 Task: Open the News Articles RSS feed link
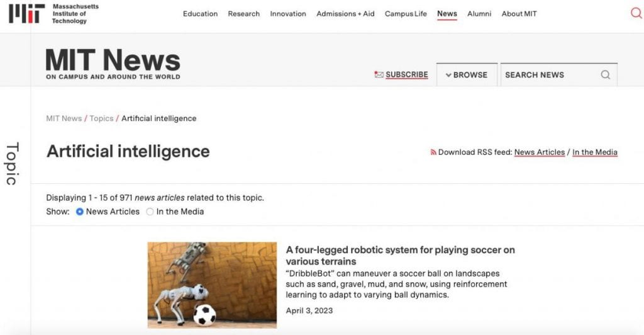pos(539,152)
